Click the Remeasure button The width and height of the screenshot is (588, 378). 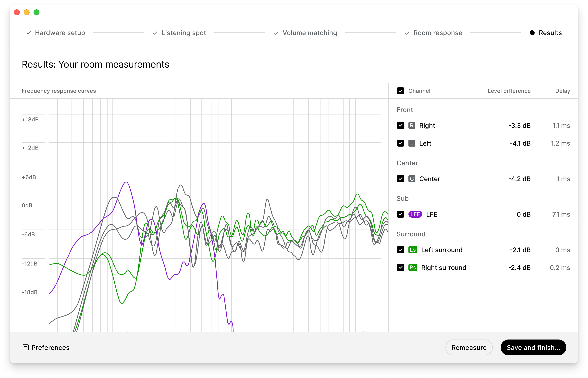(469, 347)
